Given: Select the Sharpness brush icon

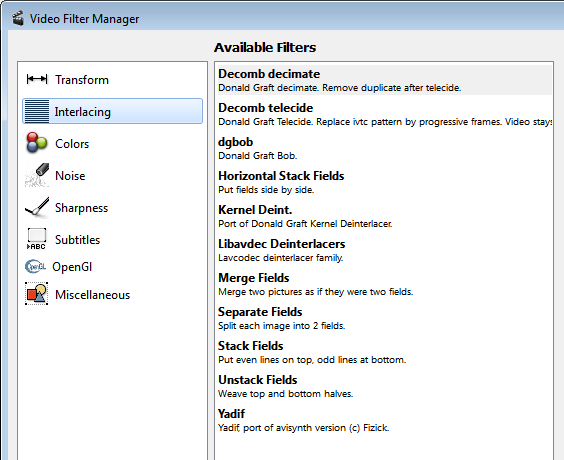Looking at the screenshot, I should (x=37, y=207).
